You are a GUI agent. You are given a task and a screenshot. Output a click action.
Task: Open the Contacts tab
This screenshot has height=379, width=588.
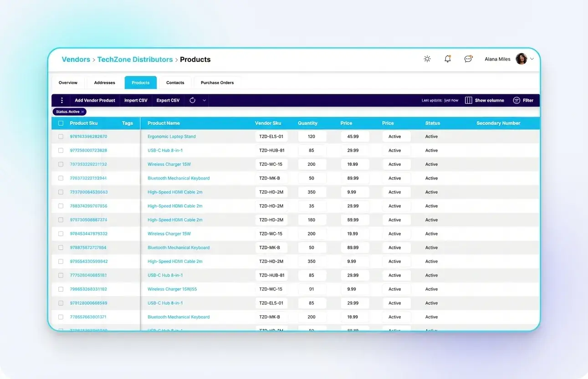click(x=175, y=82)
